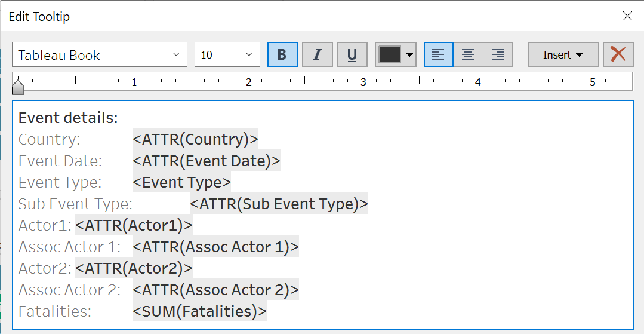Open the font color dropdown arrow
The width and height of the screenshot is (644, 334).
409,55
